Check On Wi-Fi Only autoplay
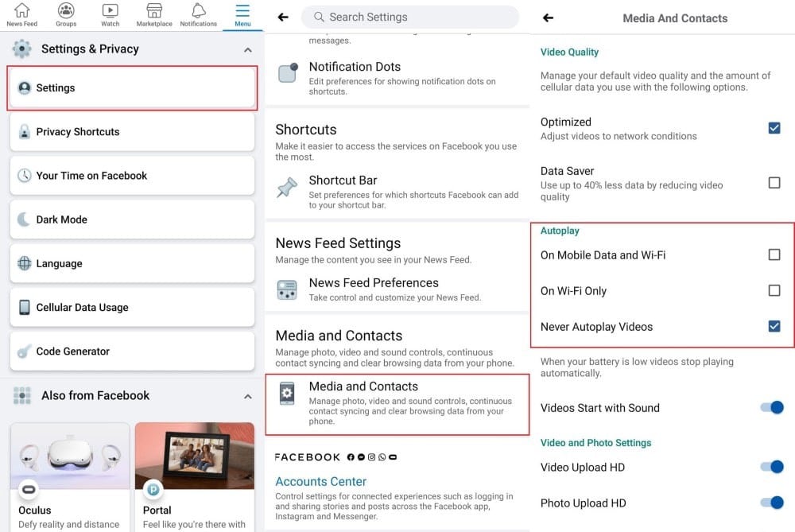This screenshot has width=795, height=532. (774, 290)
